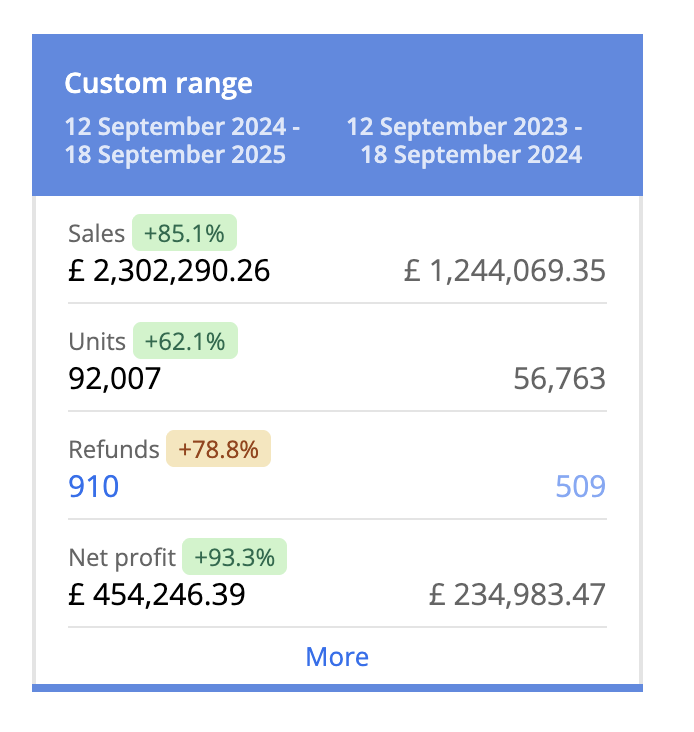Click the Sales label
Screen dimensions: 694x732
point(96,234)
